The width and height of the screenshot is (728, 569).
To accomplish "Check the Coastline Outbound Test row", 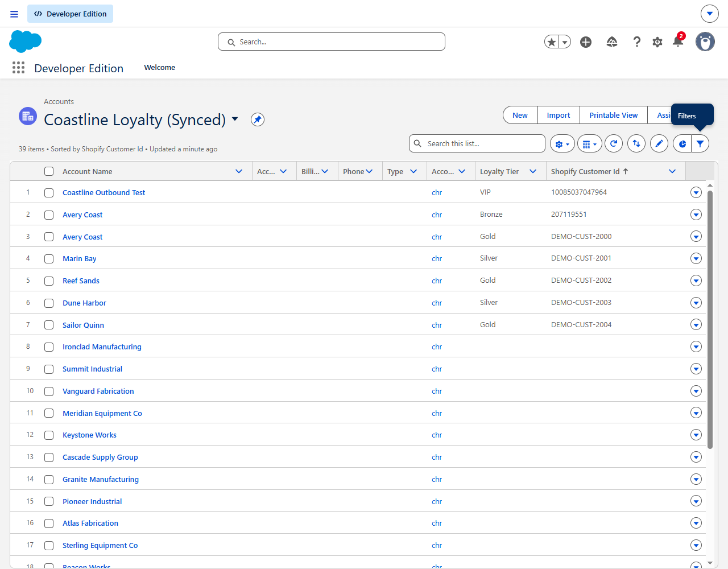I will (x=49, y=193).
